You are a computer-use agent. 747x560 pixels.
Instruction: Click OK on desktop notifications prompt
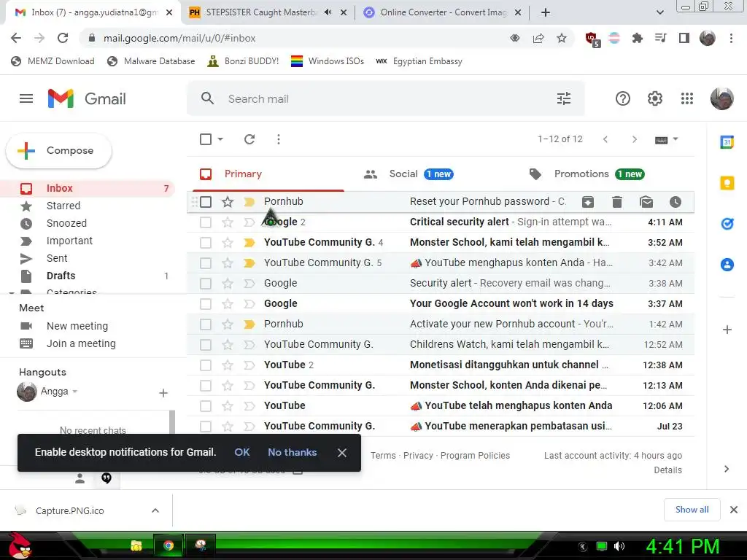pyautogui.click(x=242, y=452)
